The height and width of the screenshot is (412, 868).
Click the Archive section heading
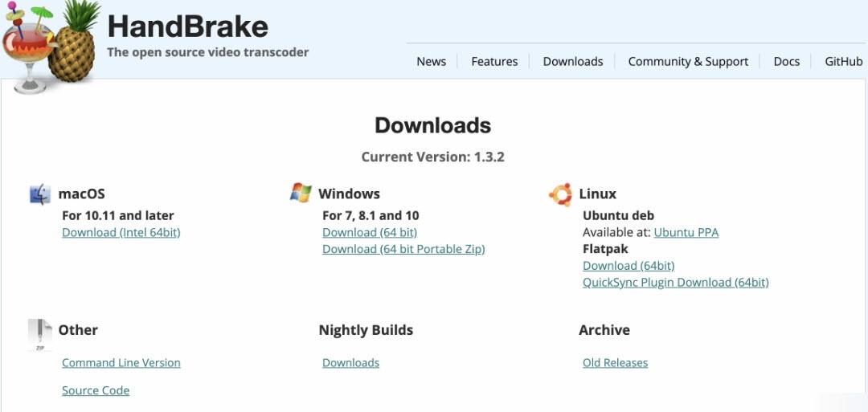[x=604, y=330]
